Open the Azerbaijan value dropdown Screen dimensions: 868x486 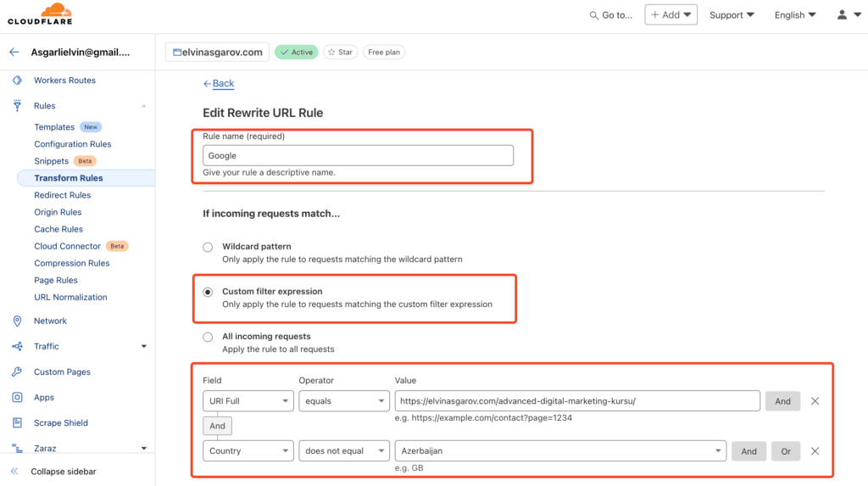[560, 451]
